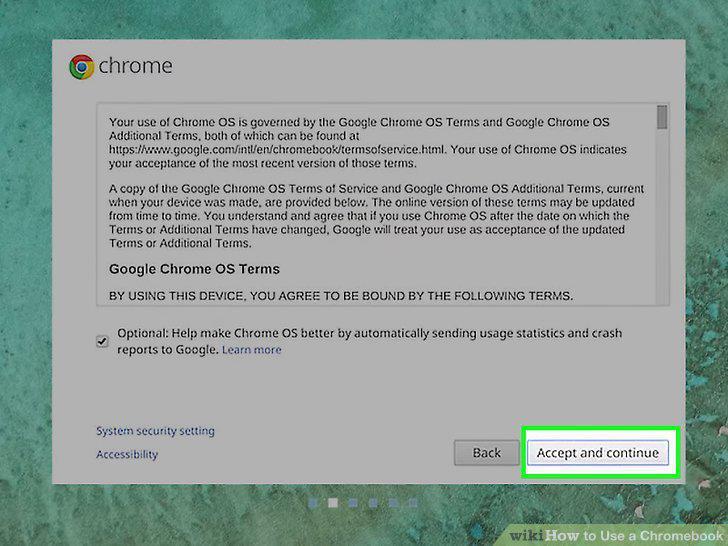Open System security setting link
728x546 pixels.
pyautogui.click(x=155, y=431)
